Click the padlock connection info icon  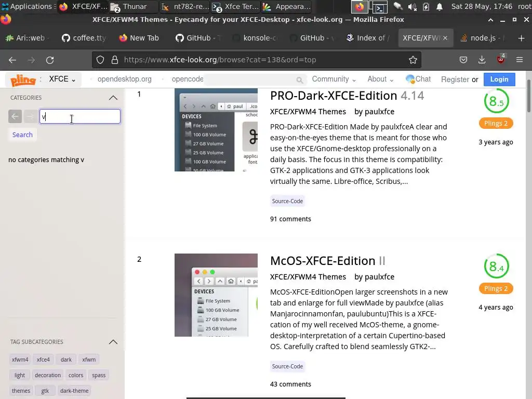click(x=115, y=60)
